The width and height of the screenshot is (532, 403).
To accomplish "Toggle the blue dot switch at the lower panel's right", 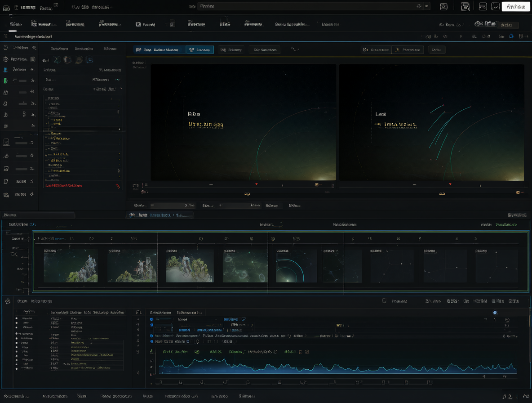I will click(495, 313).
